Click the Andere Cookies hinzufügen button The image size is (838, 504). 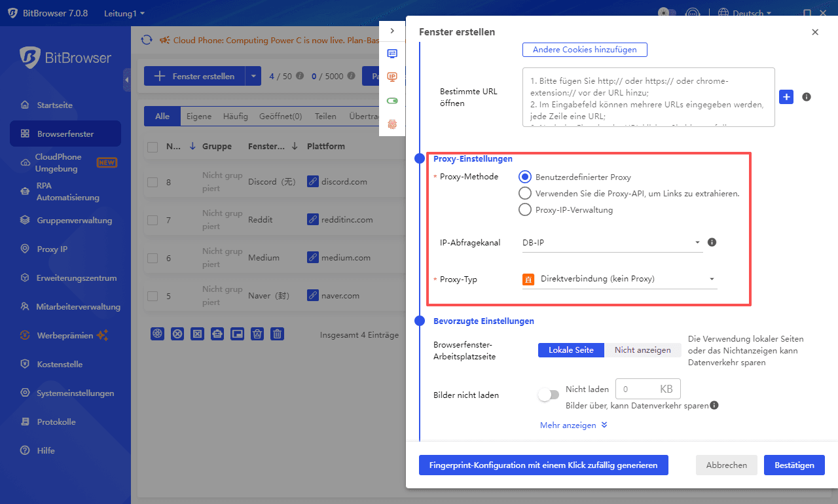click(584, 49)
